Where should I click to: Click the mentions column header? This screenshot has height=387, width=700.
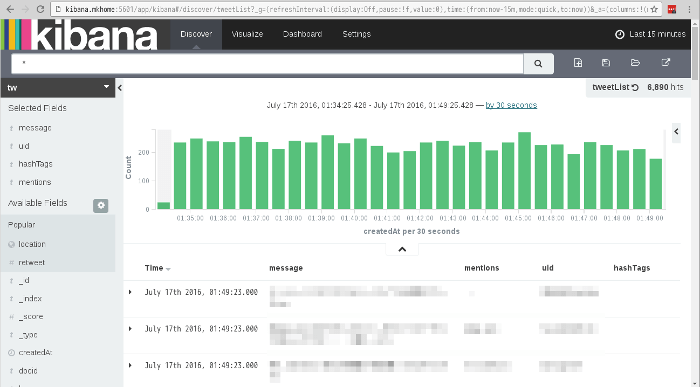point(482,268)
